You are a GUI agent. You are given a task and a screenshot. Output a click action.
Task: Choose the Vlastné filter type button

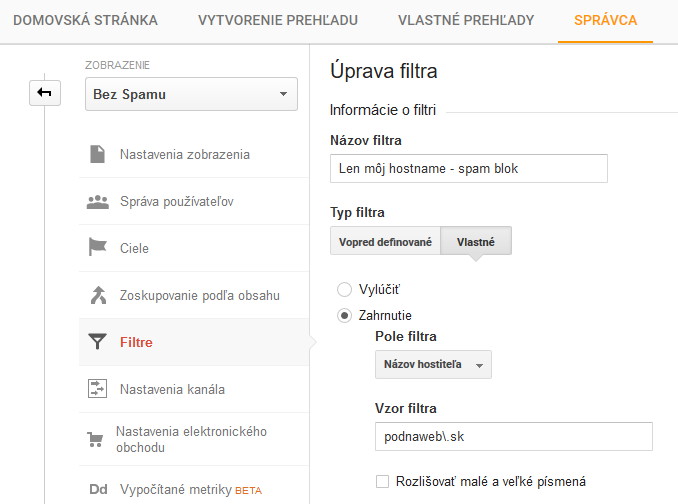pyautogui.click(x=476, y=242)
